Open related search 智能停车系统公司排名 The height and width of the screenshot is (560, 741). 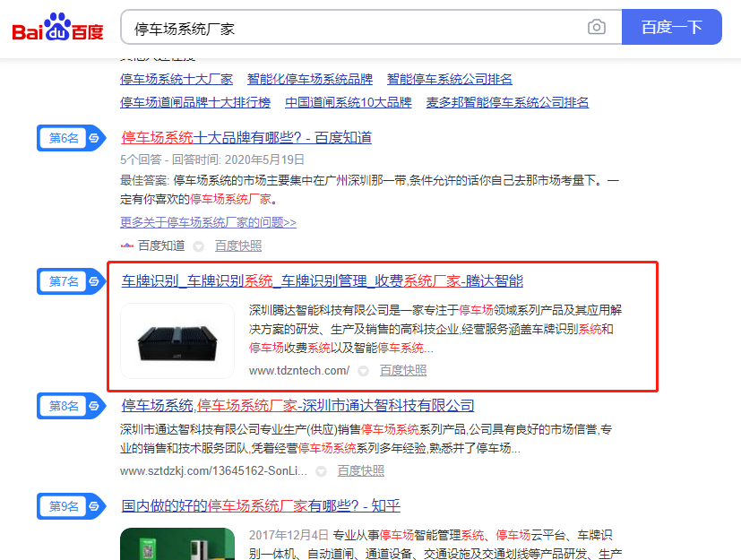pos(450,79)
